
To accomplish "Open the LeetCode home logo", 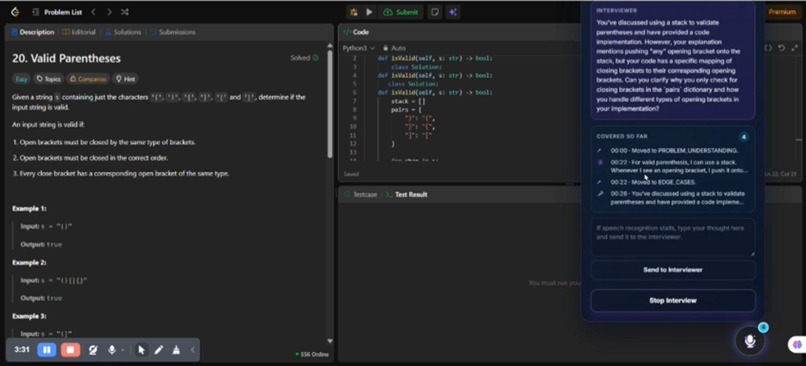I will 15,12.
